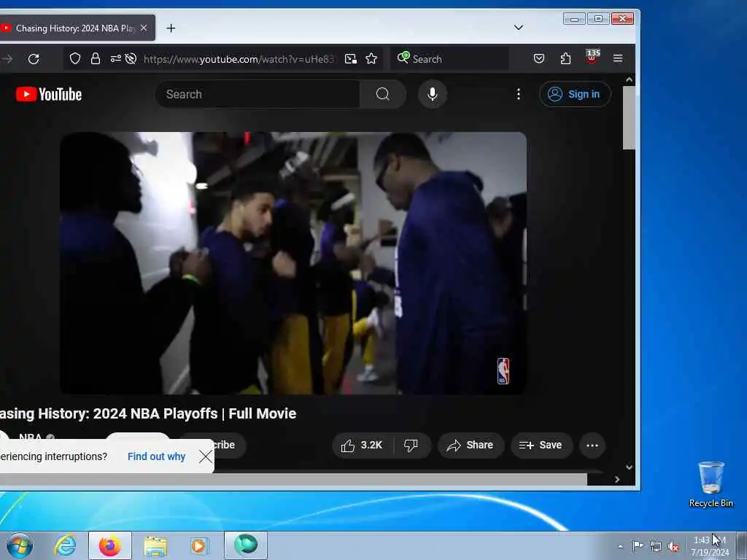Launch Internet Explorer from taskbar
This screenshot has height=560, width=747.
point(65,545)
